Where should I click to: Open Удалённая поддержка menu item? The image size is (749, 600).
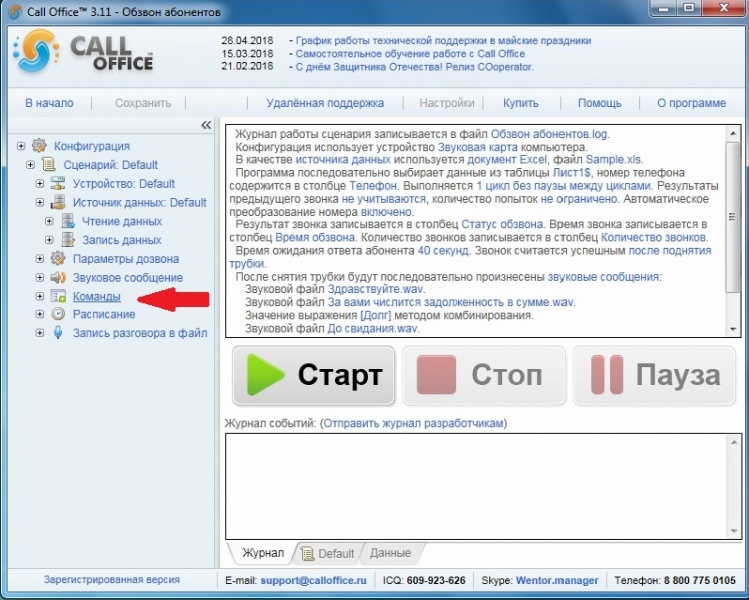point(325,103)
